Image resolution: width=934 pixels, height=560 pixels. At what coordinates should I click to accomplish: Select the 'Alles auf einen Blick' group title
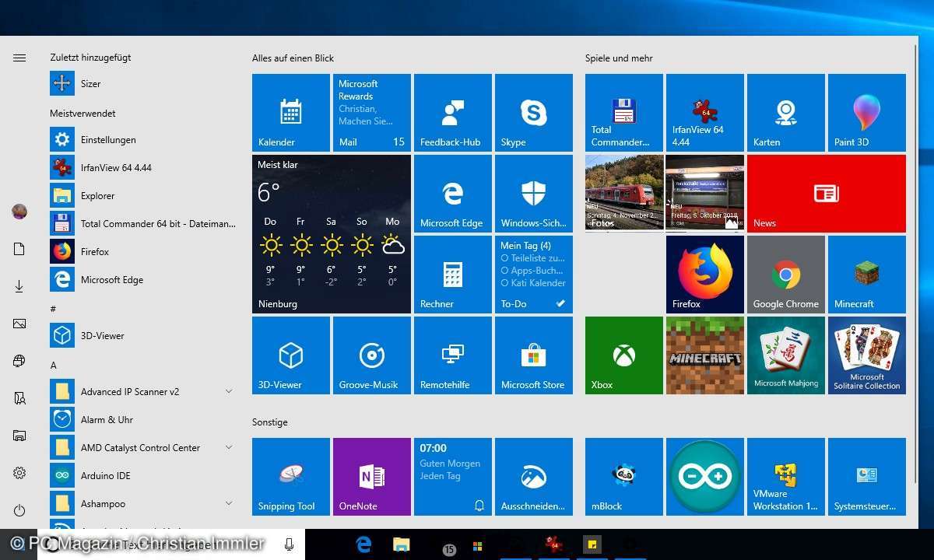tap(293, 58)
